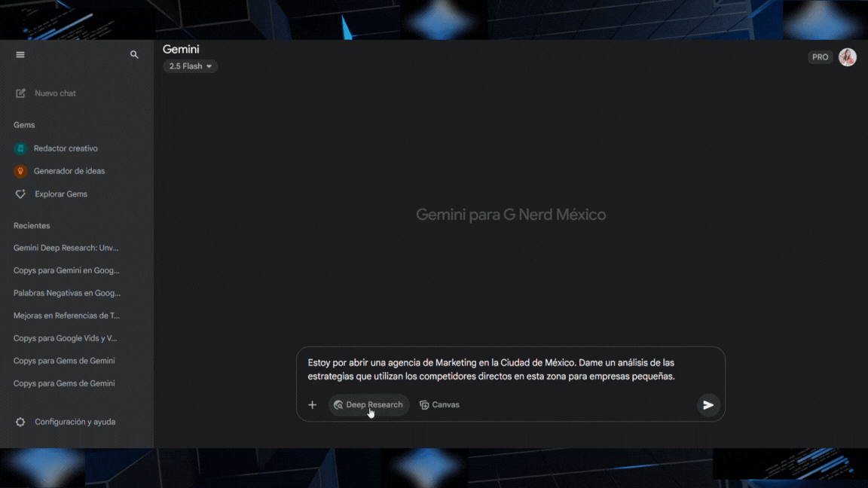Click the search icon in the sidebar

tap(134, 54)
